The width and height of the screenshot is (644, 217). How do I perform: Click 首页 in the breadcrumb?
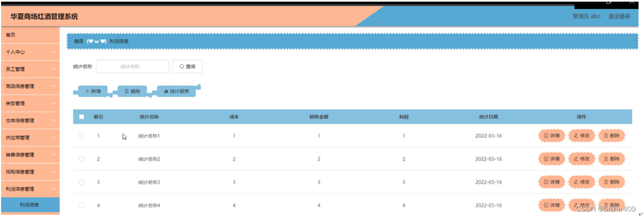click(78, 42)
